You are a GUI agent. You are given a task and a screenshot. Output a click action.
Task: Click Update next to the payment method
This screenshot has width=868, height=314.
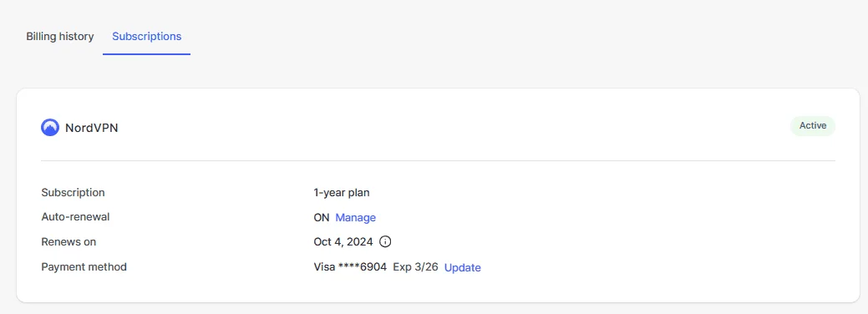coord(462,267)
